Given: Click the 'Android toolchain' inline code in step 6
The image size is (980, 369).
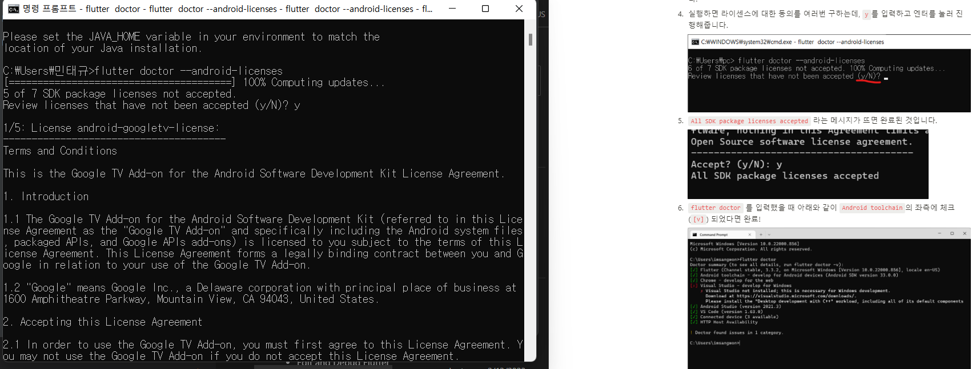Looking at the screenshot, I should tap(872, 208).
